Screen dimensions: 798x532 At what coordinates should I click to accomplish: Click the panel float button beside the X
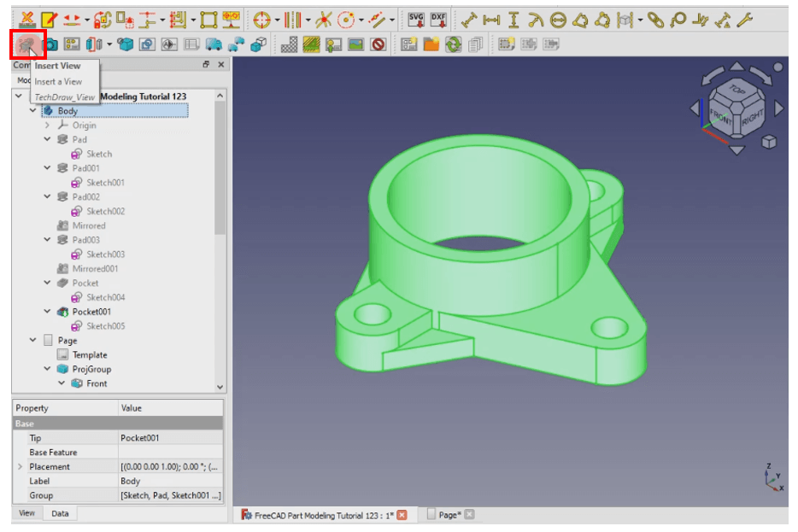(206, 64)
